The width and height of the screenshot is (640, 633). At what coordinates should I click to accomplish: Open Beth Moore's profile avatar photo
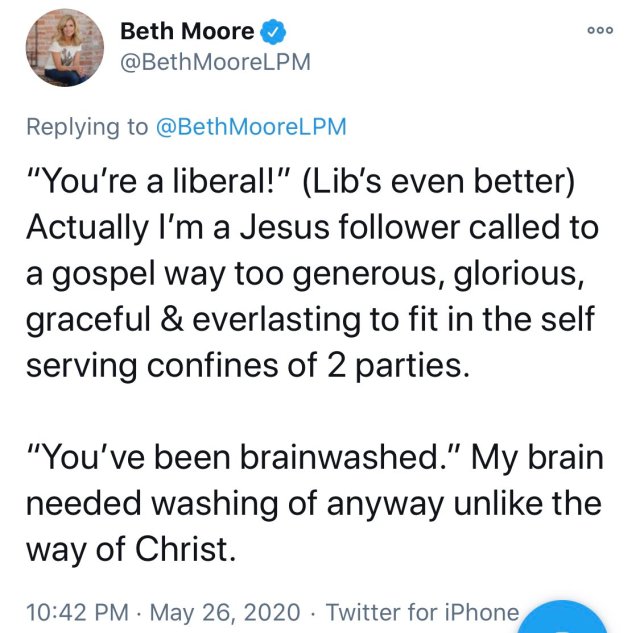coord(58,51)
